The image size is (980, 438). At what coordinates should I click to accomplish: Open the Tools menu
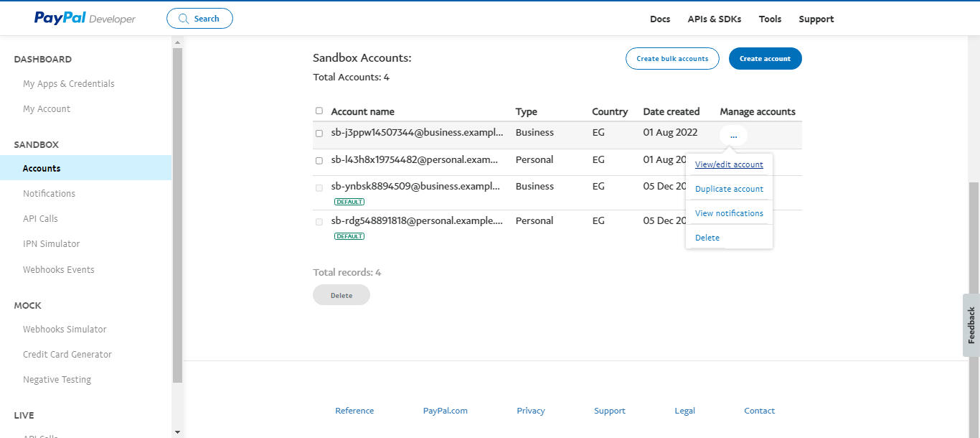tap(770, 19)
